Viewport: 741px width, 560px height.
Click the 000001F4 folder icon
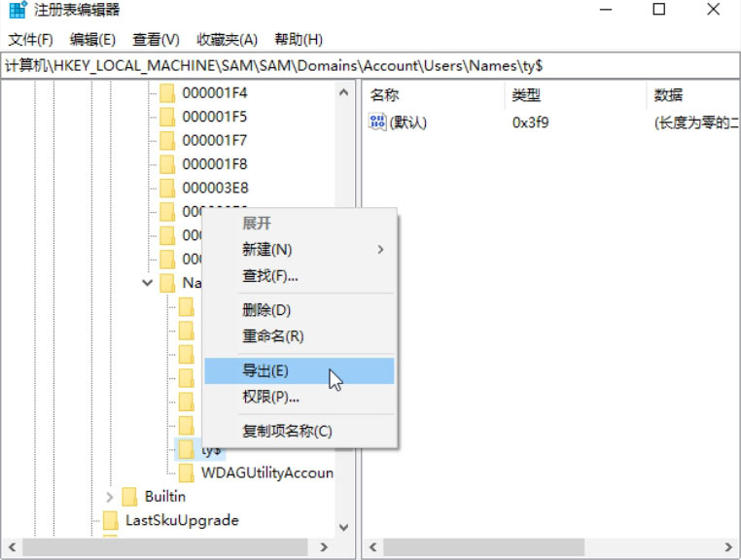[167, 93]
